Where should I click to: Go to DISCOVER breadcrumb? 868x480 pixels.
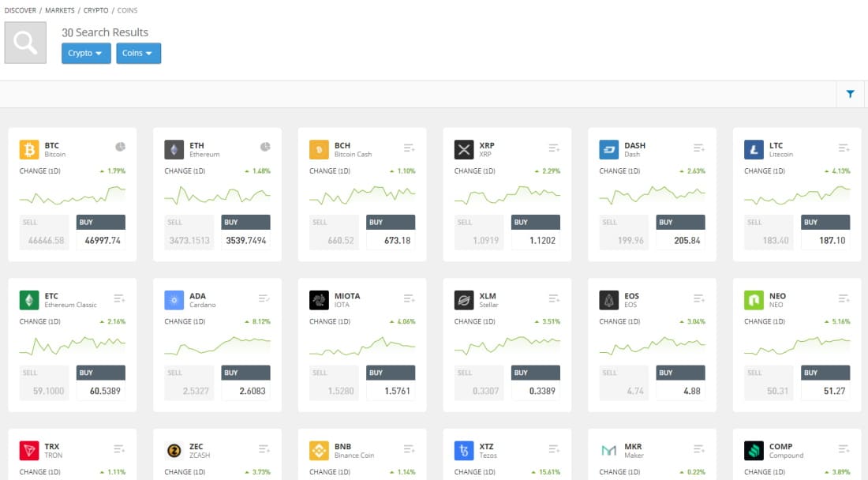(x=21, y=10)
